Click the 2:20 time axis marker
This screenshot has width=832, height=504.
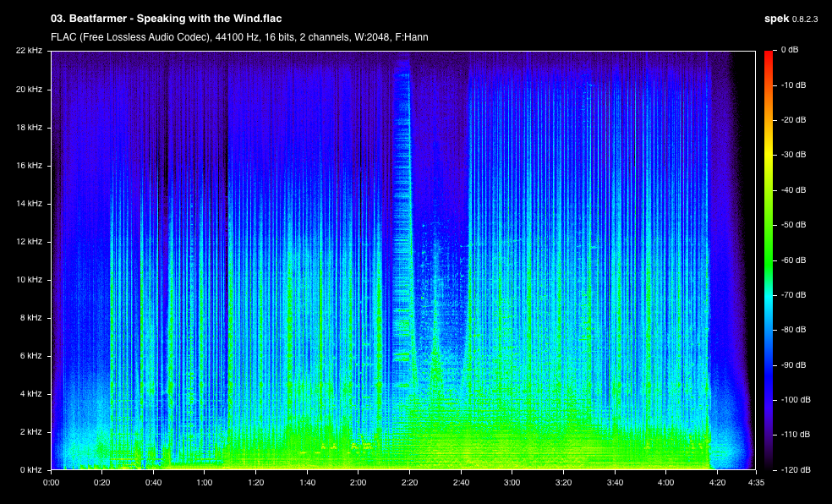409,482
